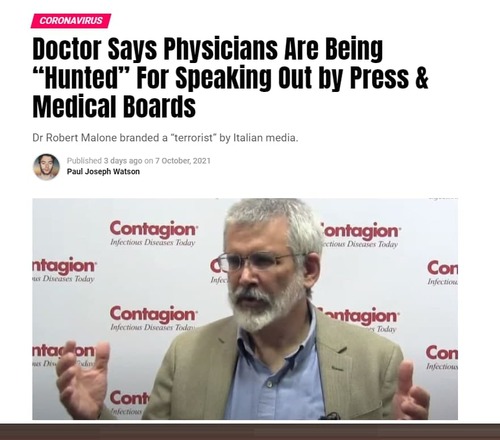Click the word "terrorist" in the subtitle
This screenshot has width=500, height=440.
click(193, 138)
